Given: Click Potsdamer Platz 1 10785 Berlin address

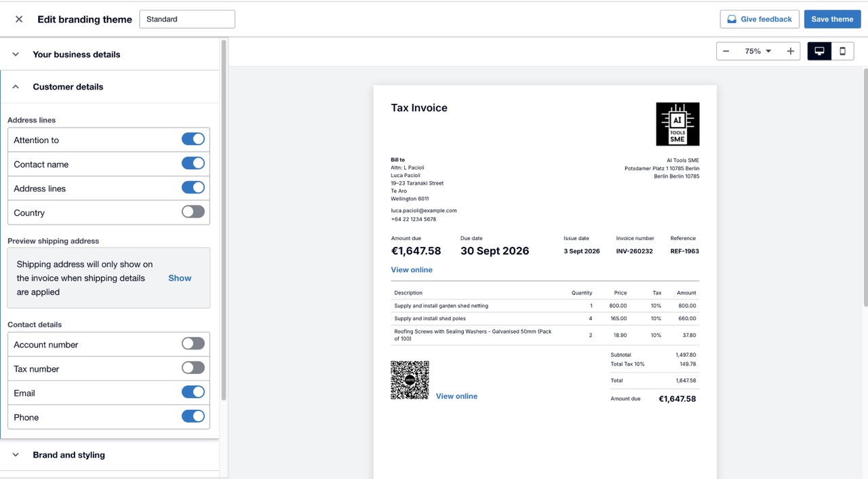Looking at the screenshot, I should [662, 168].
